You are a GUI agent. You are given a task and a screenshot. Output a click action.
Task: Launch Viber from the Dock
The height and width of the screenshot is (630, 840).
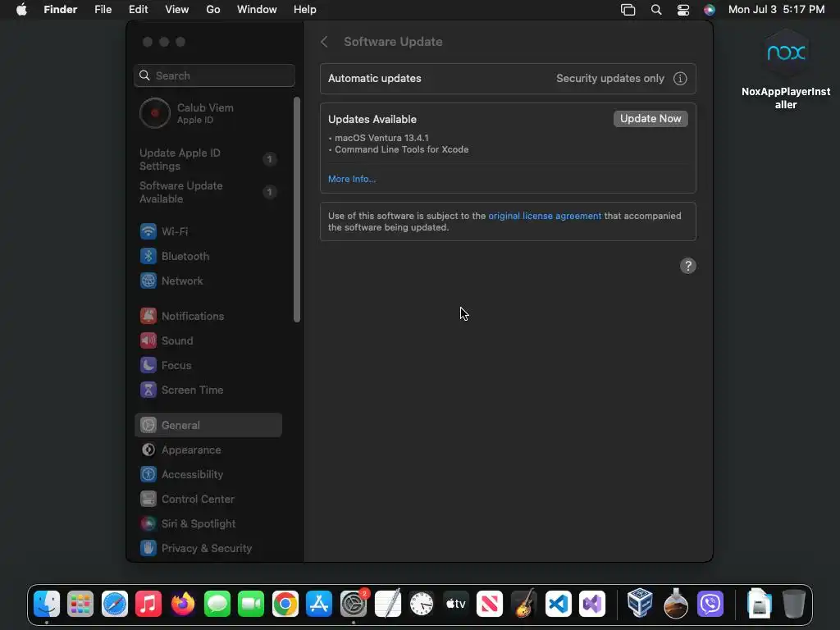click(x=710, y=605)
